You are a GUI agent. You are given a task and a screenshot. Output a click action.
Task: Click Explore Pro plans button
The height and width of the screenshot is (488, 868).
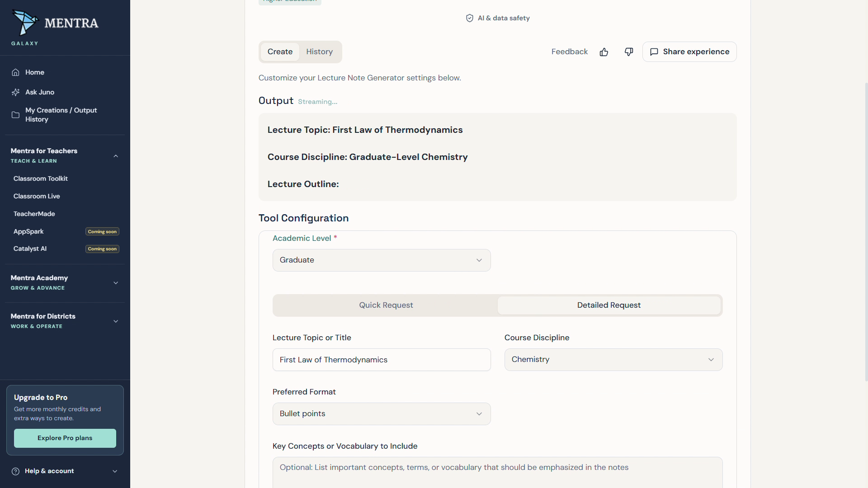(65, 438)
